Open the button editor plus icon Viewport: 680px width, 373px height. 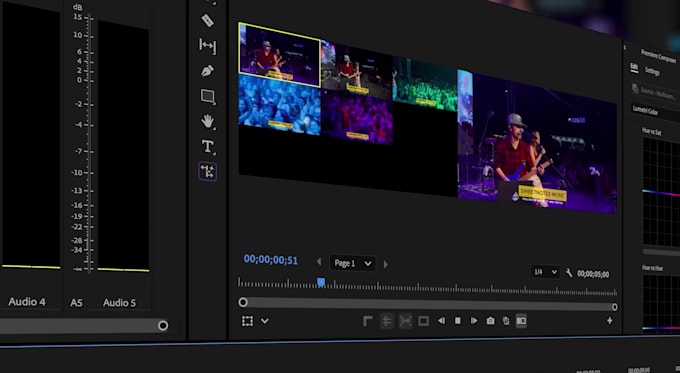click(x=609, y=321)
